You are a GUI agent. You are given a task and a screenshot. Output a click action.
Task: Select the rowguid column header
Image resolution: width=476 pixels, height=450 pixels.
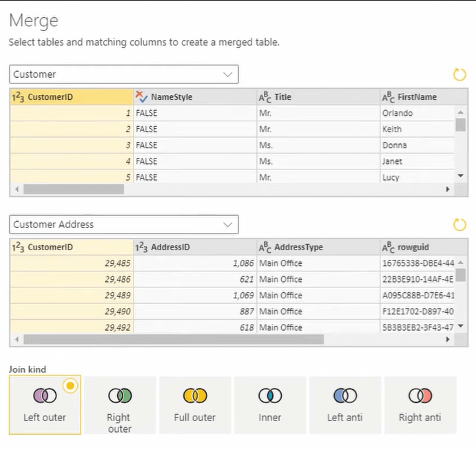(x=424, y=247)
